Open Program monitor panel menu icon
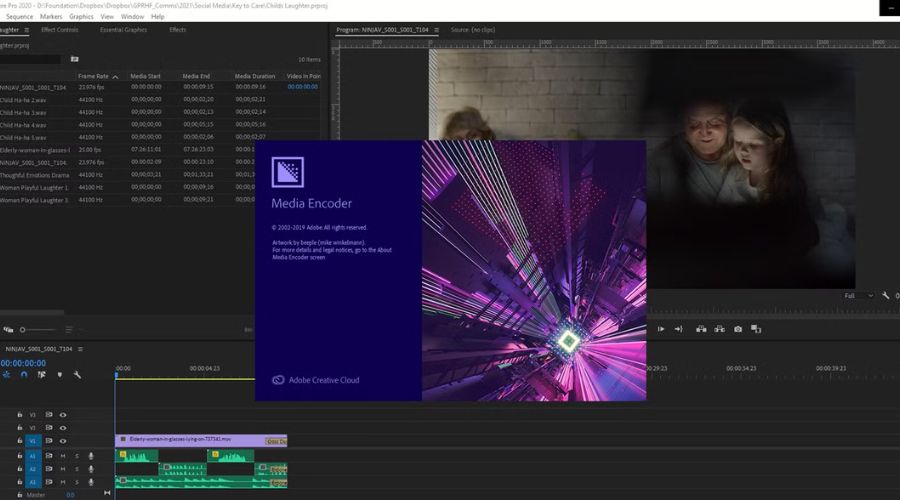The height and width of the screenshot is (500, 900). click(436, 30)
